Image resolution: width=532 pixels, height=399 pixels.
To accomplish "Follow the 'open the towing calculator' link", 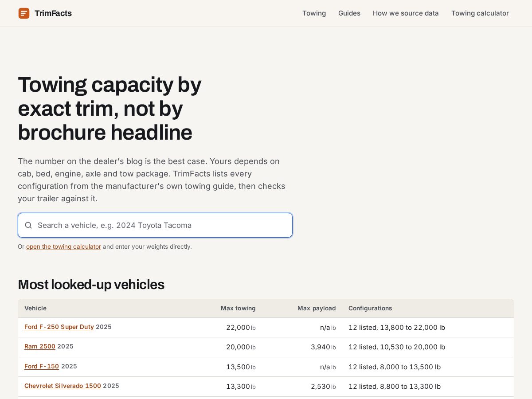I will tap(63, 246).
